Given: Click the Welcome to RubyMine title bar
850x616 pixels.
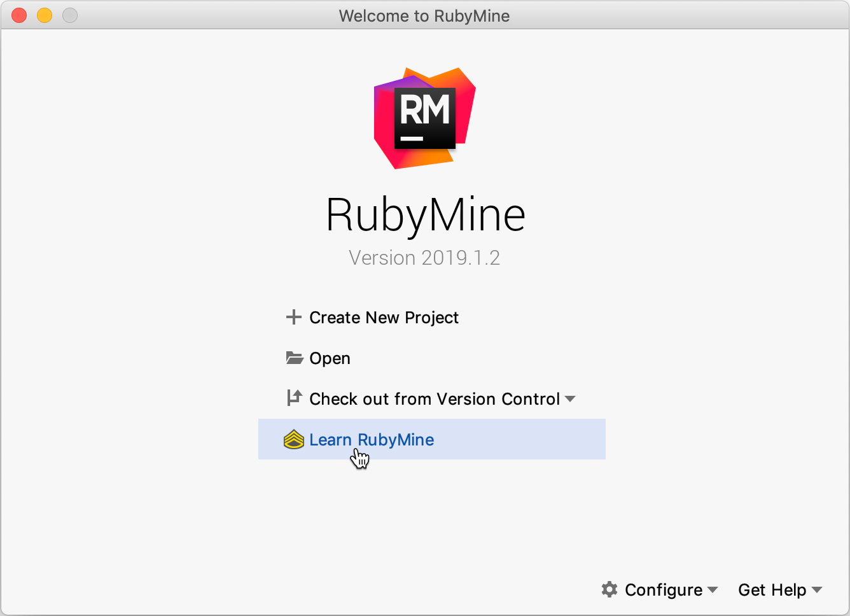Looking at the screenshot, I should tap(424, 15).
